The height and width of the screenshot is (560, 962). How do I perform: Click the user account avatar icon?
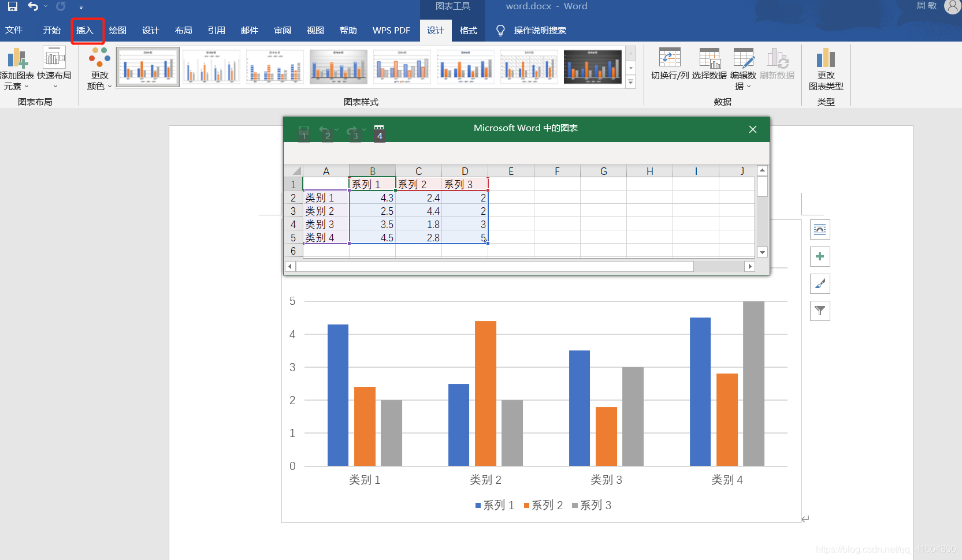click(952, 7)
